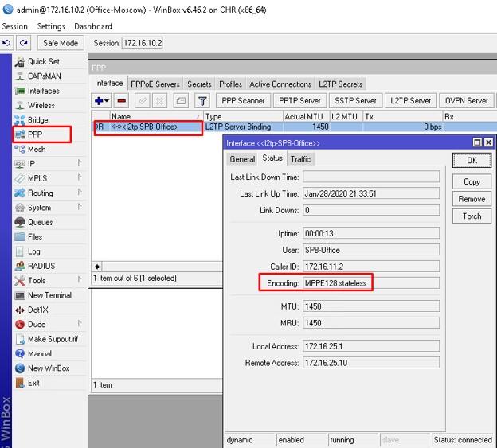The width and height of the screenshot is (497, 448).
Task: Switch to Profiles tab
Action: [x=230, y=84]
